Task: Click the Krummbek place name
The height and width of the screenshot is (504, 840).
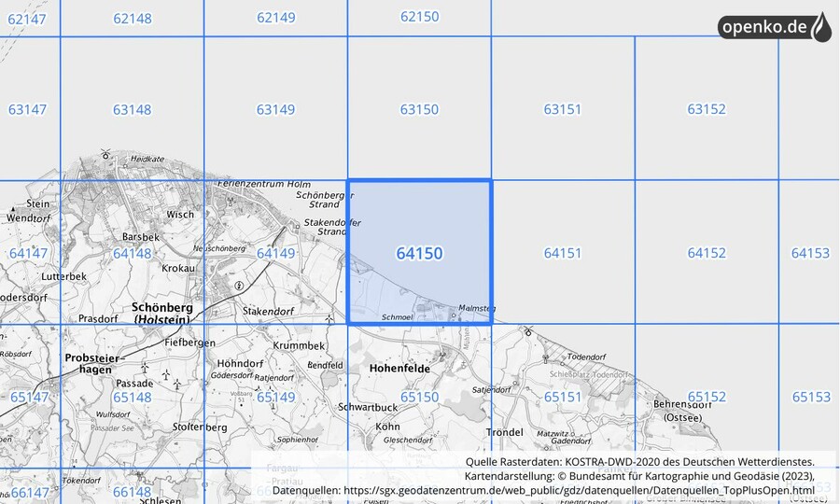Action: 299,346
